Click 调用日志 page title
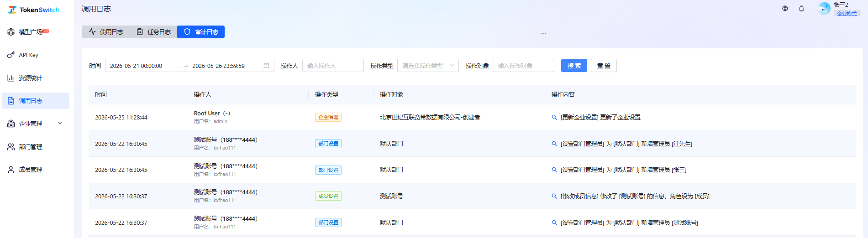This screenshot has width=868, height=238. tap(96, 9)
